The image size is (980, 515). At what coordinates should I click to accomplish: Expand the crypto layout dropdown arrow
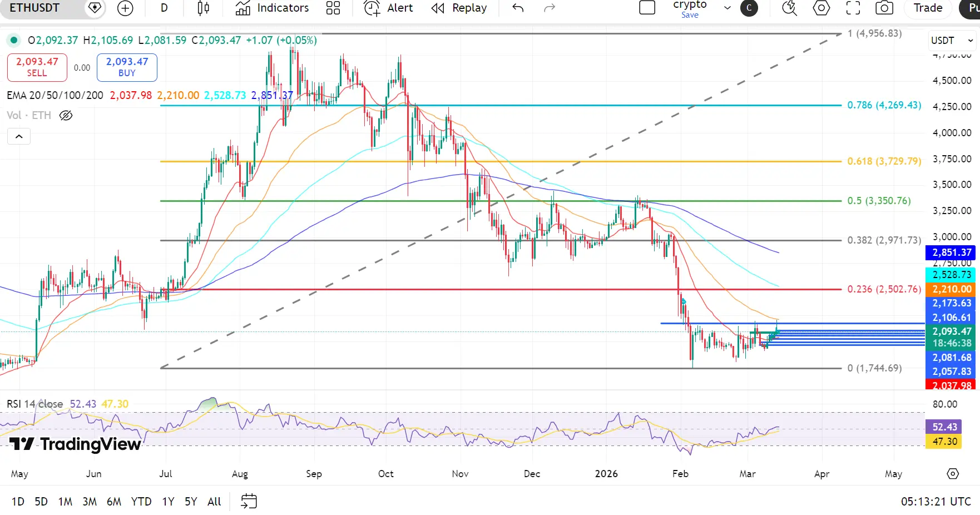point(727,8)
